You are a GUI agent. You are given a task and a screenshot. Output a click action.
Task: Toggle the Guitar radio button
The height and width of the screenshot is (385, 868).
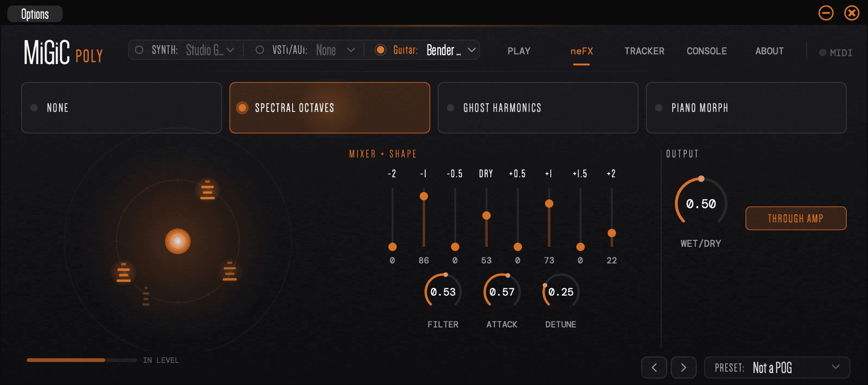[381, 50]
